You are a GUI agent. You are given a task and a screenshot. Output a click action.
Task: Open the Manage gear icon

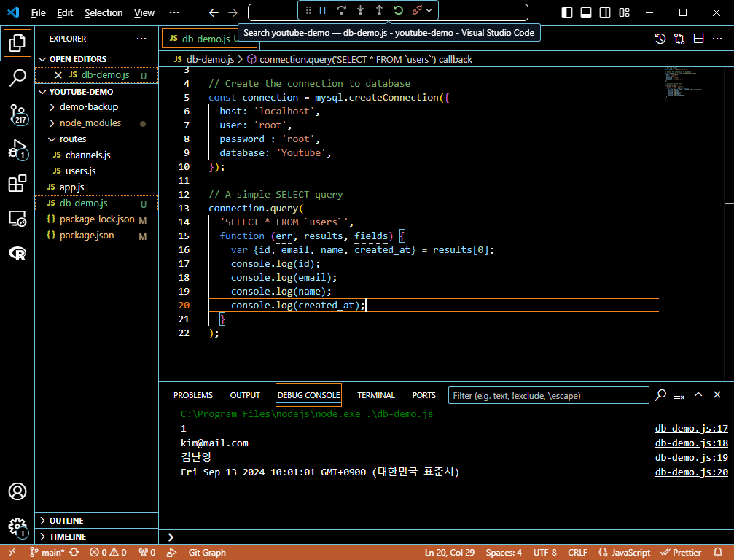tap(17, 526)
